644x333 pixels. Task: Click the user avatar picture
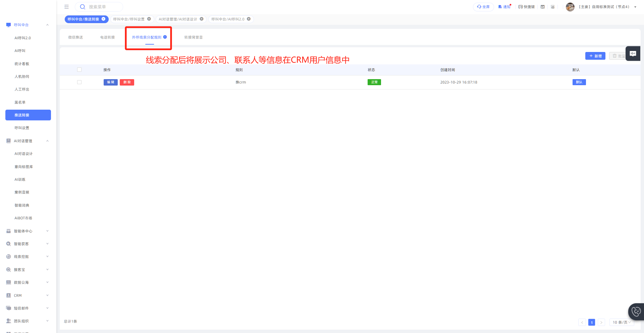pyautogui.click(x=570, y=7)
